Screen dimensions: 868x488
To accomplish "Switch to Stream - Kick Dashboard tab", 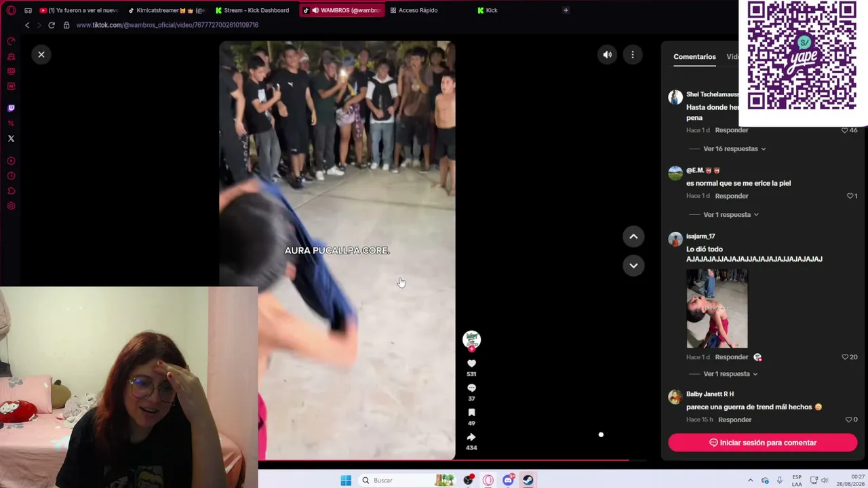I will (254, 10).
